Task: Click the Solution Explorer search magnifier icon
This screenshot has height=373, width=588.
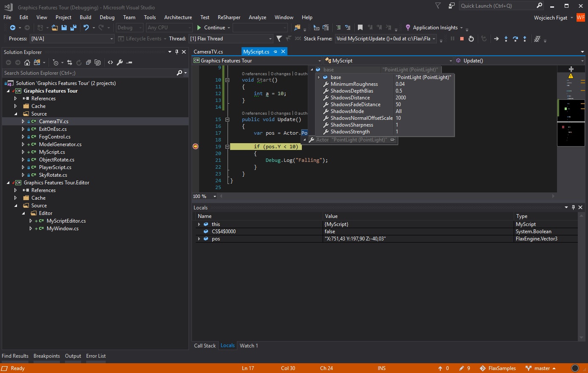Action: tap(180, 73)
